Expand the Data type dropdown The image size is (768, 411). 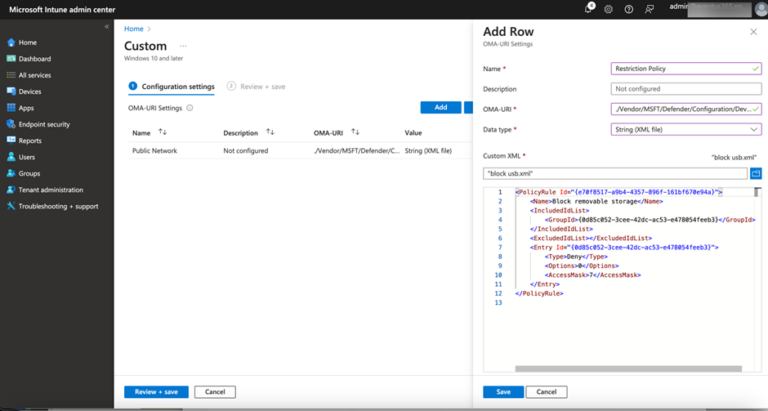tap(686, 129)
